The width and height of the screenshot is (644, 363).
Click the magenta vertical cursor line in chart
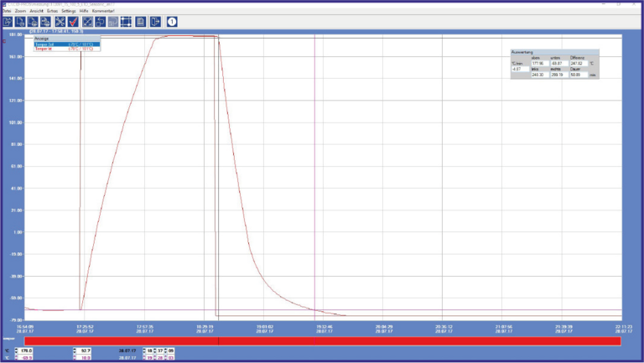coord(315,177)
